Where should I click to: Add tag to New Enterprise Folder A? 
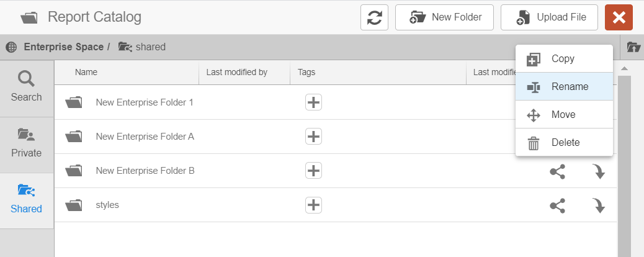pyautogui.click(x=313, y=137)
